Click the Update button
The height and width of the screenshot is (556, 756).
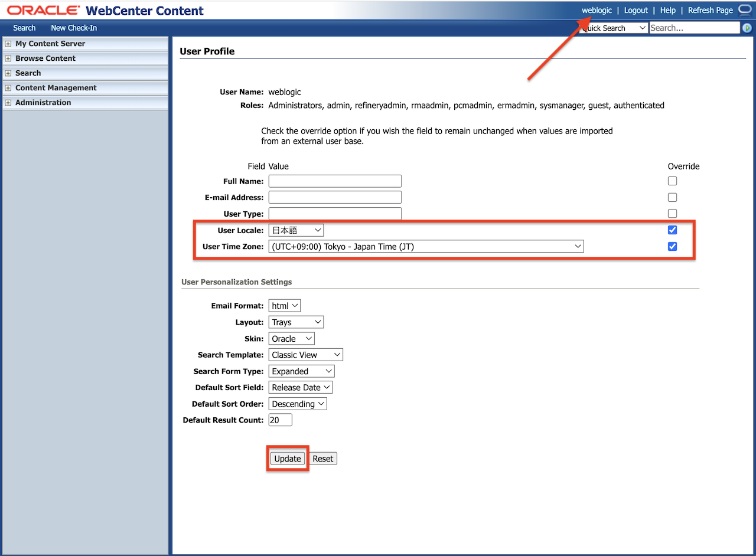click(288, 459)
